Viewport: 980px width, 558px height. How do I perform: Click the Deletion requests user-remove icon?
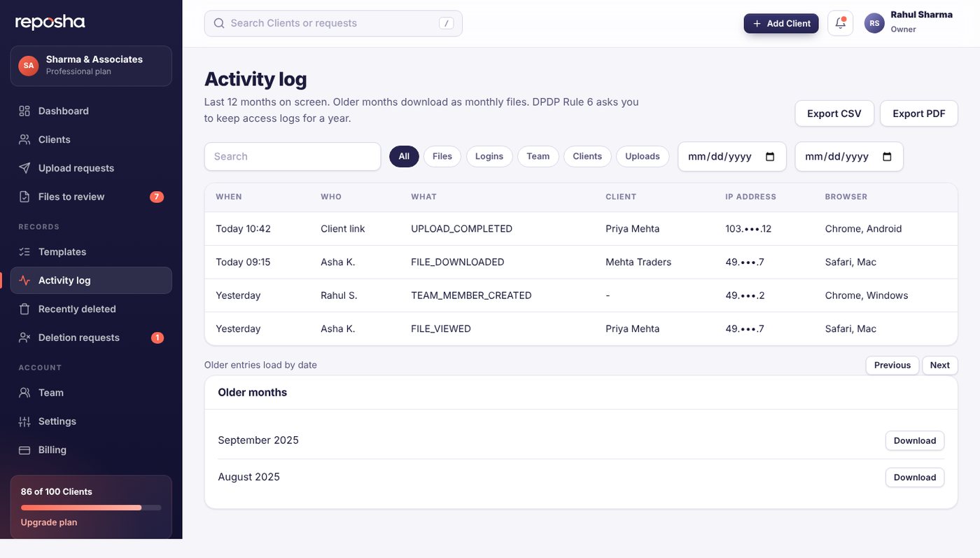[24, 337]
